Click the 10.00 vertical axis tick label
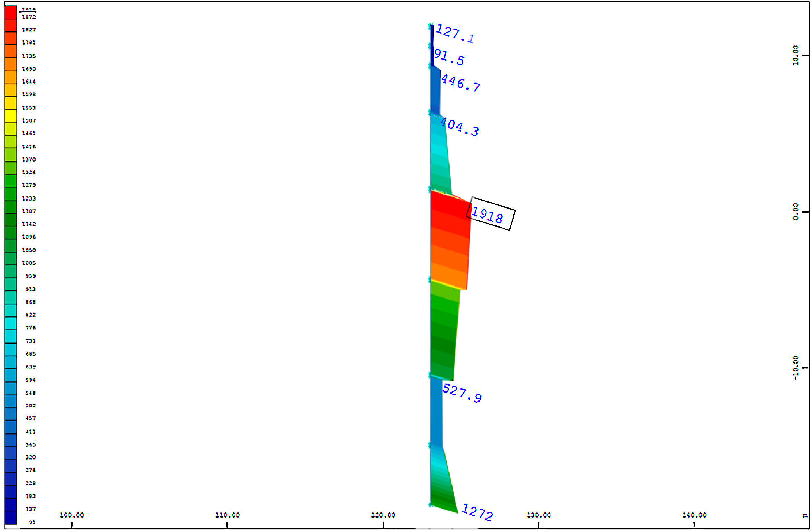Screen dimensions: 811x532 pyautogui.click(x=795, y=55)
